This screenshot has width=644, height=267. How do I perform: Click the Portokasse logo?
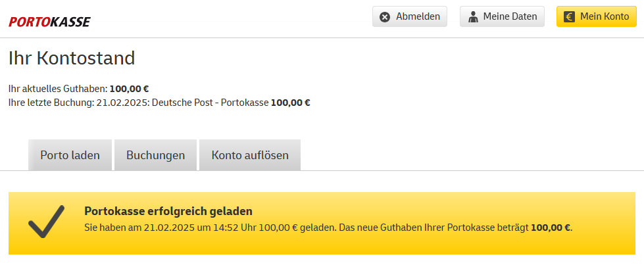[x=49, y=22]
